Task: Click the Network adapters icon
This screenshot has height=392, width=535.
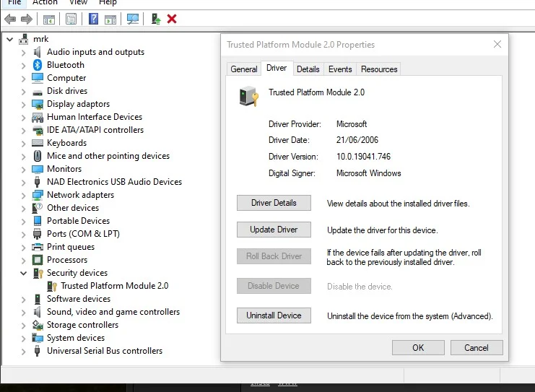Action: coord(38,195)
